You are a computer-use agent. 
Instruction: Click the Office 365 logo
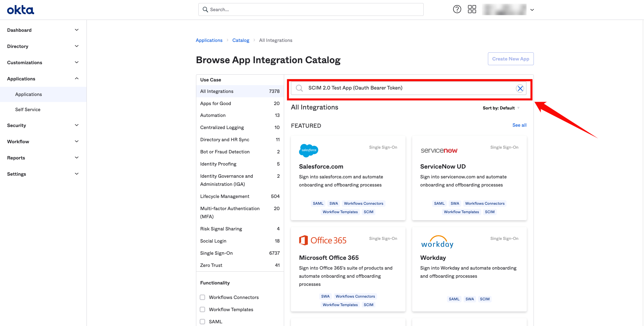coord(323,240)
